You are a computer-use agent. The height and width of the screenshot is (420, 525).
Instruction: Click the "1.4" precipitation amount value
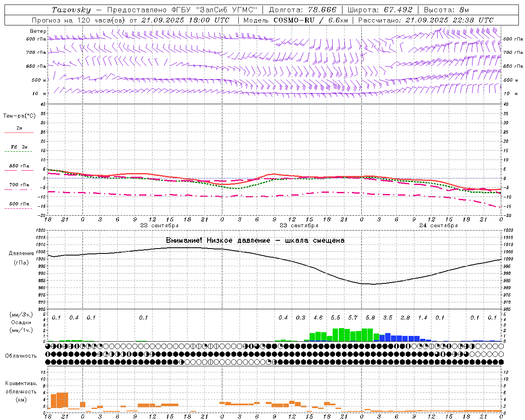422,318
